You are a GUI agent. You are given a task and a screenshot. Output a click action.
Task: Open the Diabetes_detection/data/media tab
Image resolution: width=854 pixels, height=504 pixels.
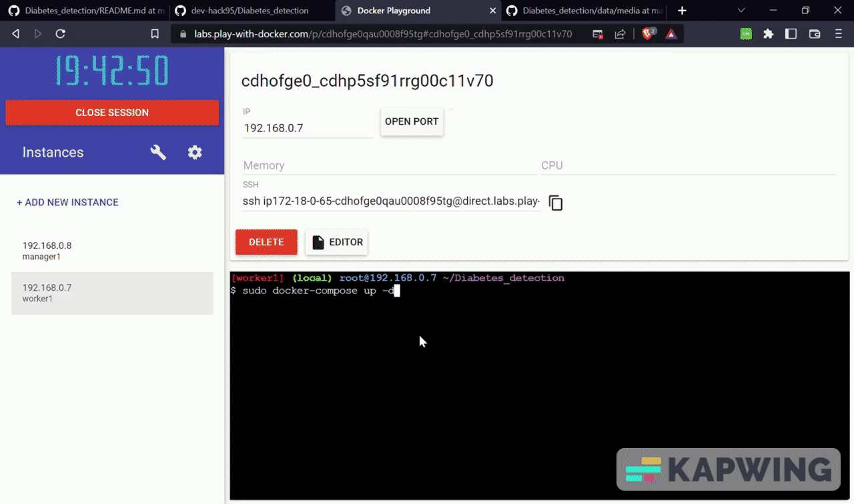(x=585, y=11)
